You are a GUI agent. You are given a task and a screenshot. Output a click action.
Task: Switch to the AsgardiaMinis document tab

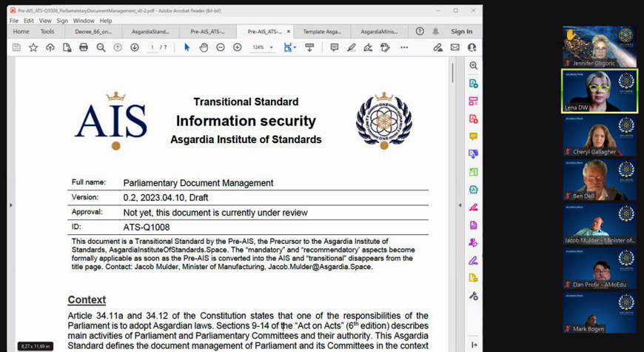point(379,32)
